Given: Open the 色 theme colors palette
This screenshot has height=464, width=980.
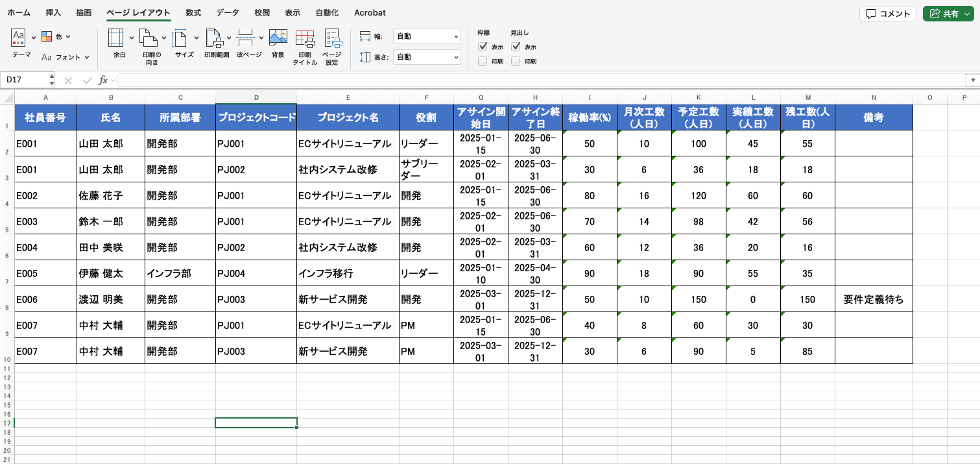Looking at the screenshot, I should (56, 37).
